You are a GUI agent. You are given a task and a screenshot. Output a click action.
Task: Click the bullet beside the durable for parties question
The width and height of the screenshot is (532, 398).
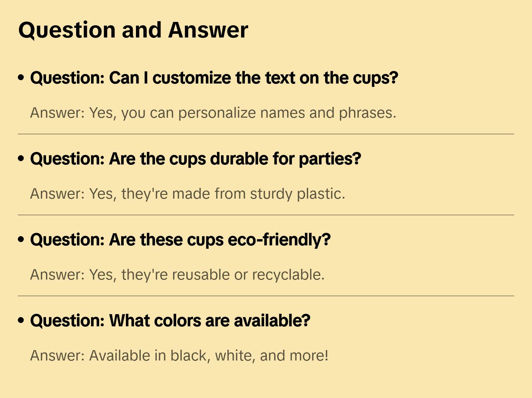(x=21, y=159)
